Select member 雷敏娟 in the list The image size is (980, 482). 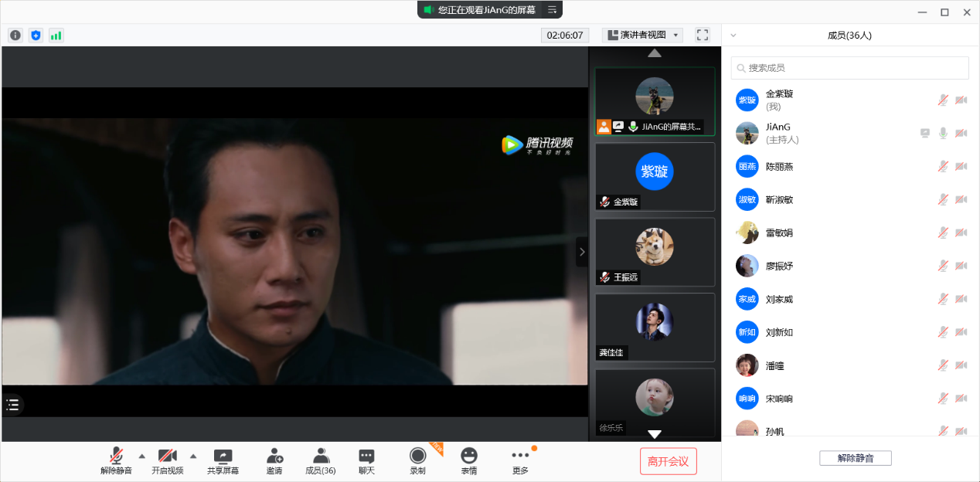tap(850, 233)
